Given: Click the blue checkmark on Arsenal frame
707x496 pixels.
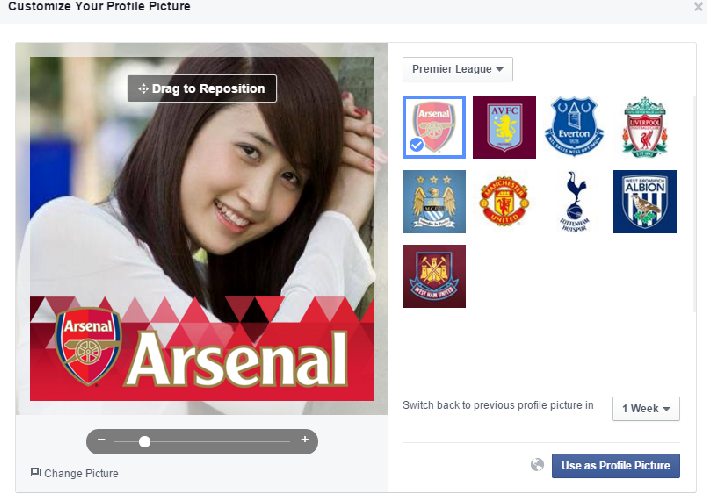Looking at the screenshot, I should [417, 145].
